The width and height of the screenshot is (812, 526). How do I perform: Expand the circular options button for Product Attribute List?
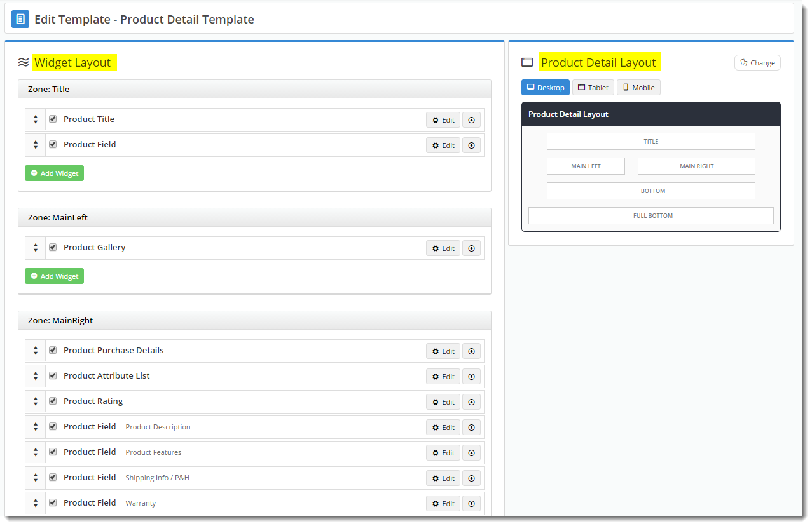[x=471, y=377]
